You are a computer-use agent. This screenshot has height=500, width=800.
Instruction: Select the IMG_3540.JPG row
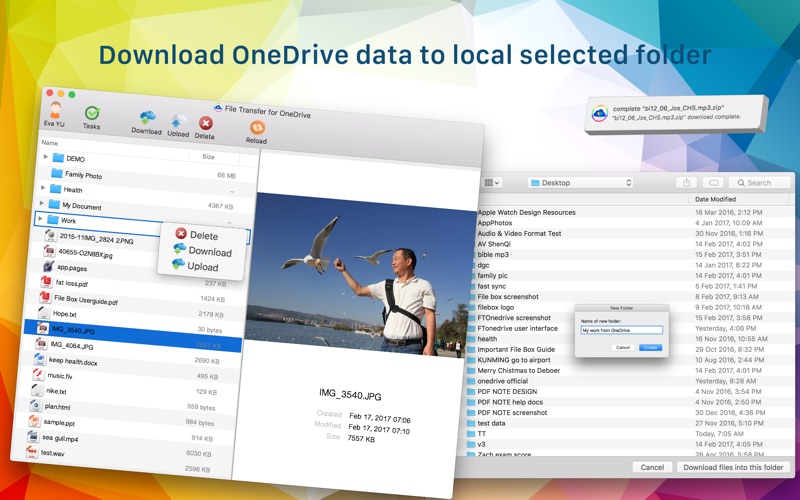pyautogui.click(x=133, y=335)
